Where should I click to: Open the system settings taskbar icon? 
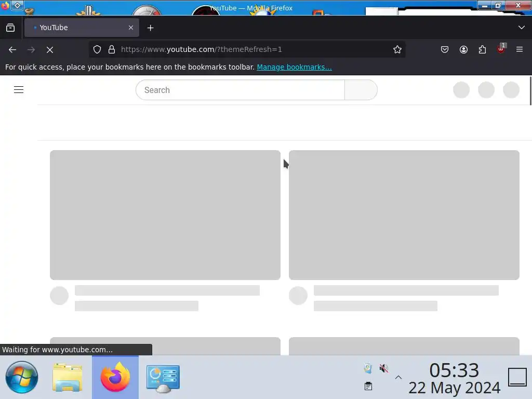point(163,378)
